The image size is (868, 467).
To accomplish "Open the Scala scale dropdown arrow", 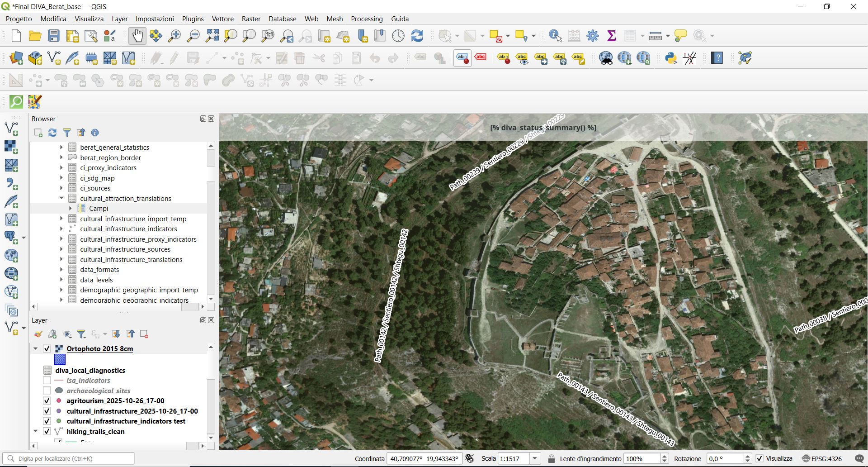I will (x=535, y=458).
